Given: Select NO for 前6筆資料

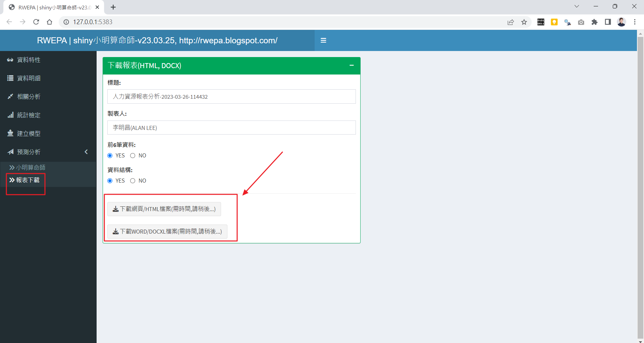Looking at the screenshot, I should point(133,156).
